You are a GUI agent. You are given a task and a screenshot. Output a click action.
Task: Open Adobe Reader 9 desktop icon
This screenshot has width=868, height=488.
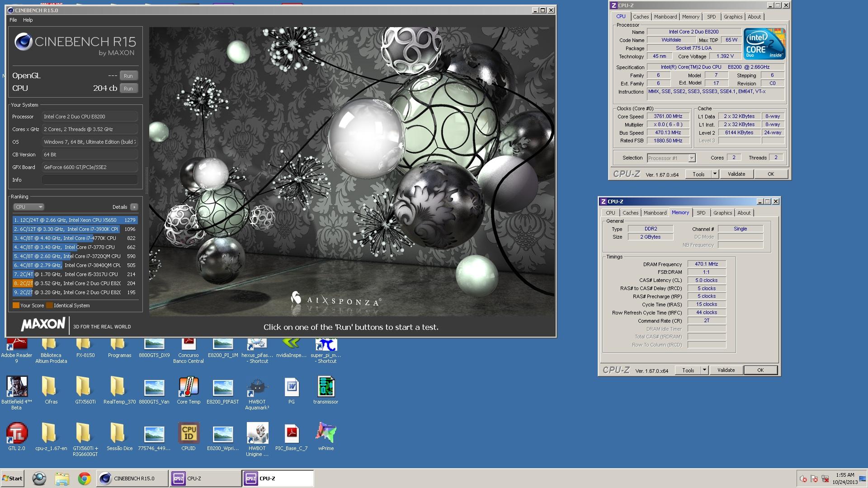click(17, 351)
